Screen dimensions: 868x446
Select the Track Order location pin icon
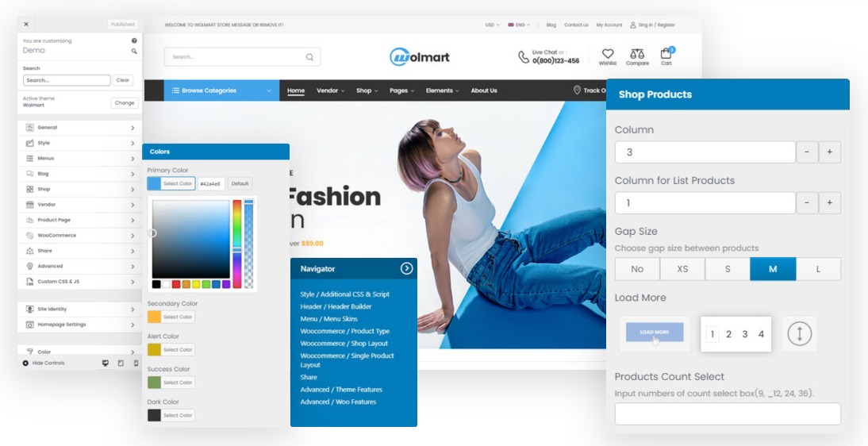pos(577,90)
